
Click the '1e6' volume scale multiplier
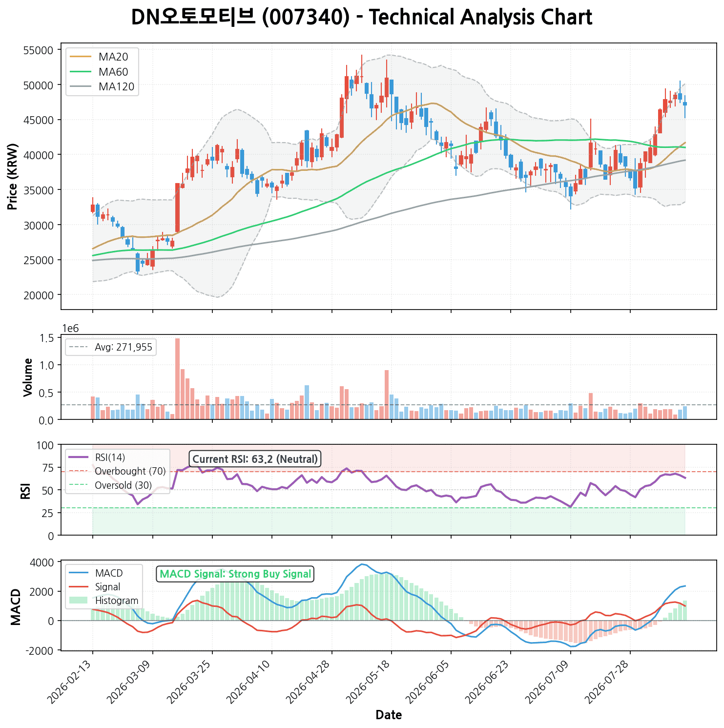[71, 328]
